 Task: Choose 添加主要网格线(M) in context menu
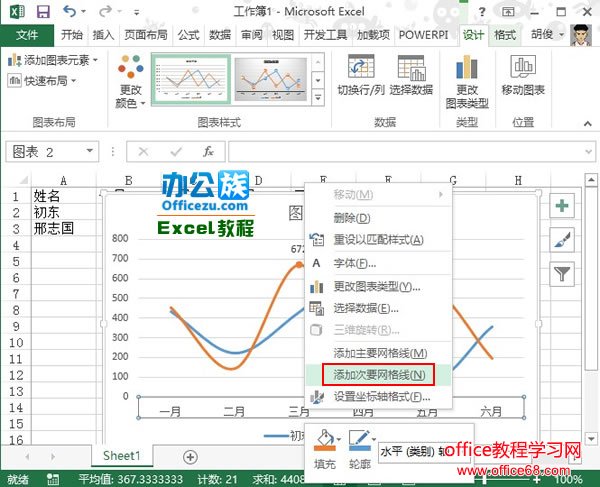tap(379, 353)
